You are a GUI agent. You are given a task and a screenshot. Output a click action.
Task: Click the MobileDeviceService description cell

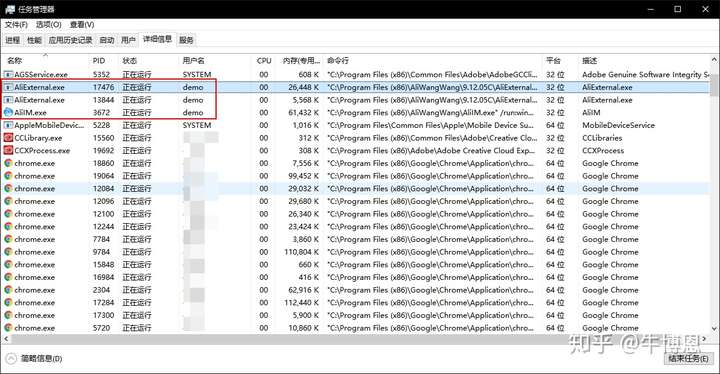[618, 125]
